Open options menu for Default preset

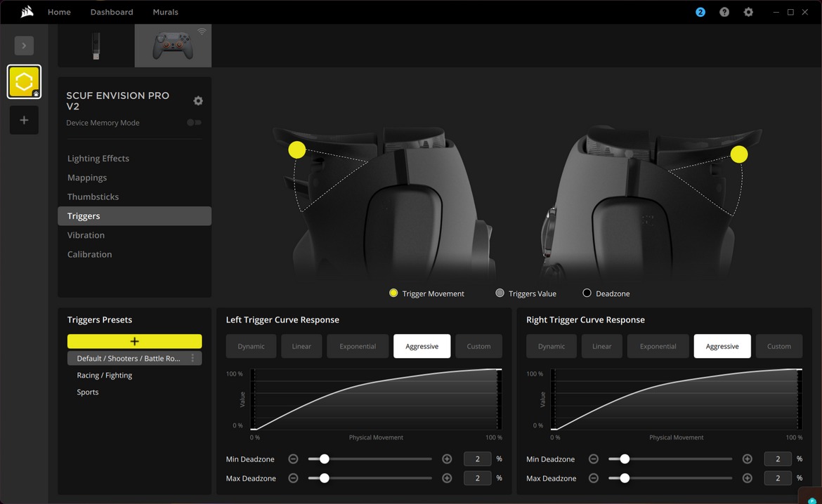[193, 359]
